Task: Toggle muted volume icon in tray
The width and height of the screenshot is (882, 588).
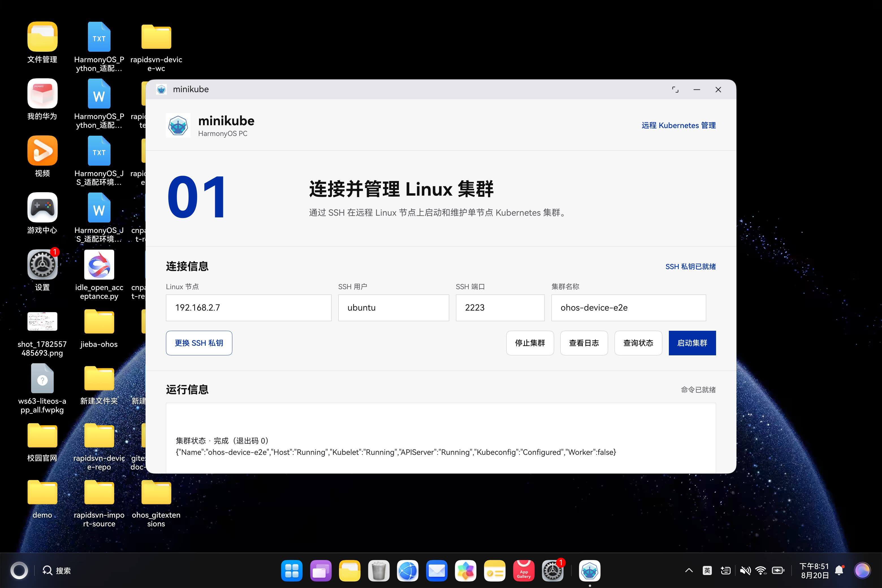Action: [x=745, y=571]
